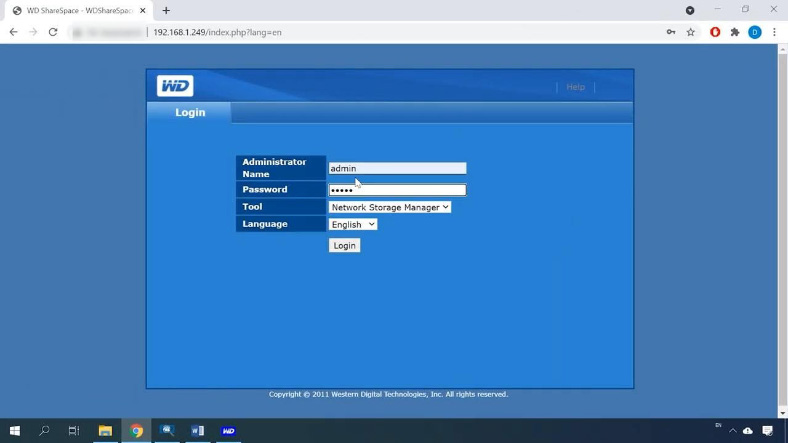
Task: Click the copyright Western Digital text
Action: (388, 394)
